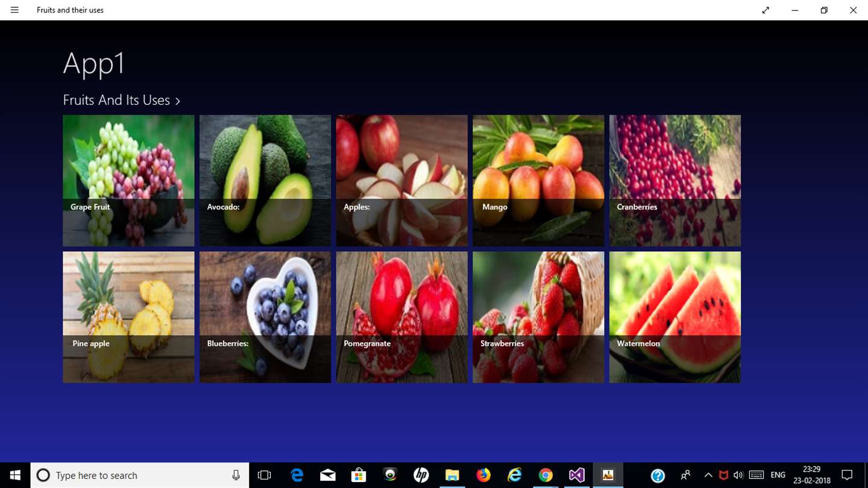Open the Grape Fruit tile
Image resolution: width=868 pixels, height=488 pixels.
pyautogui.click(x=128, y=181)
